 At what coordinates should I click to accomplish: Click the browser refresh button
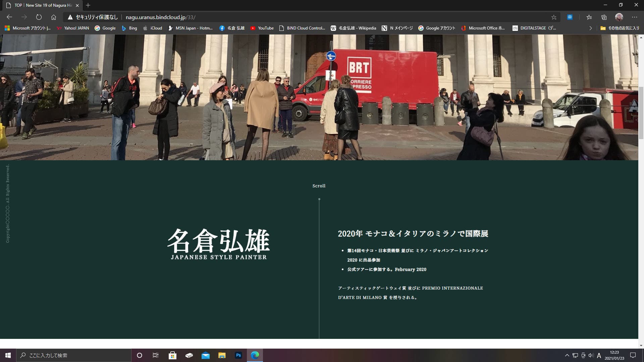coord(39,17)
